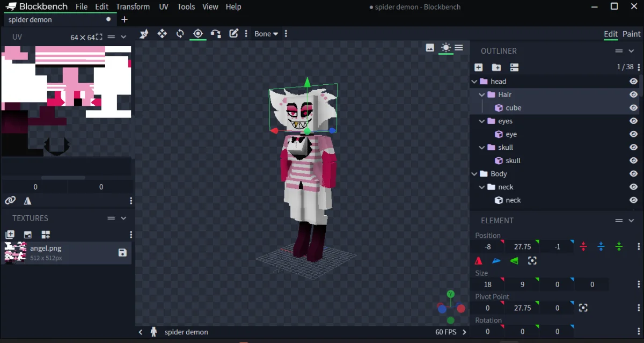Hide the eyes group
Viewport: 644px width, 343px height.
pos(633,121)
